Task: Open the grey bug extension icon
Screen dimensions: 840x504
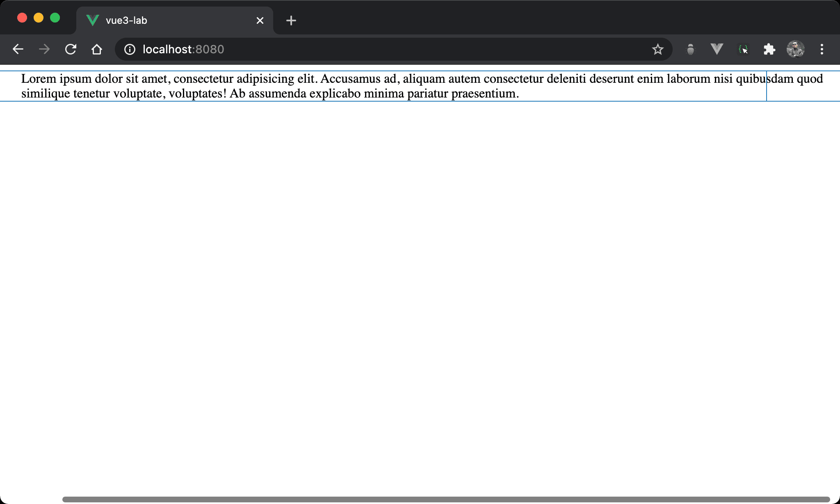Action: [691, 50]
